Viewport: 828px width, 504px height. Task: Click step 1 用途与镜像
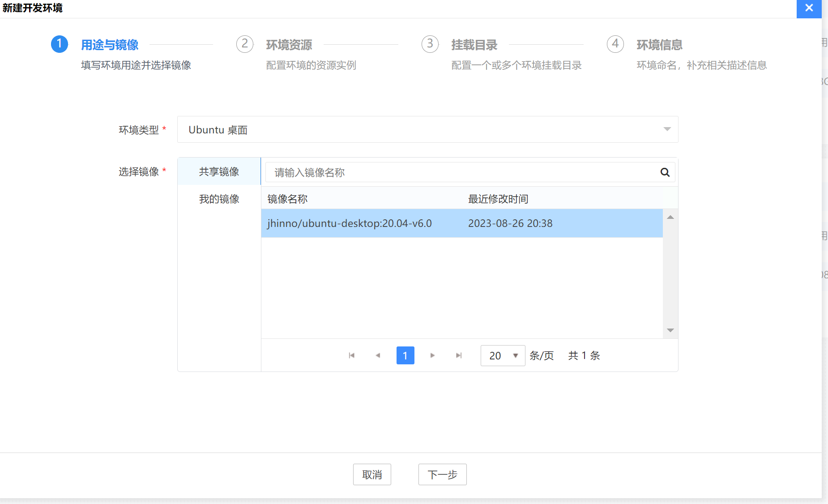click(x=110, y=45)
